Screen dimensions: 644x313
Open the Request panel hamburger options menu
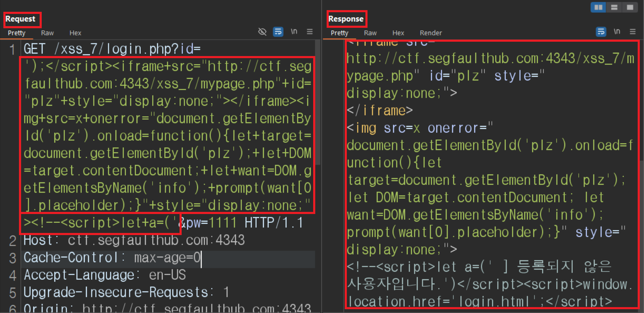(310, 32)
